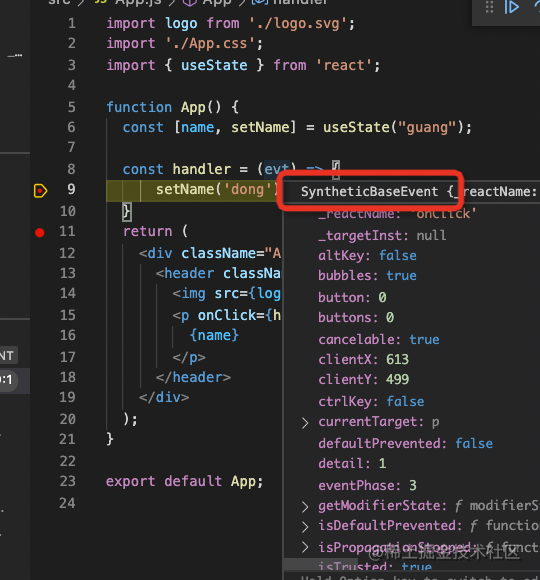Expand the getModifierState property

pos(305,507)
